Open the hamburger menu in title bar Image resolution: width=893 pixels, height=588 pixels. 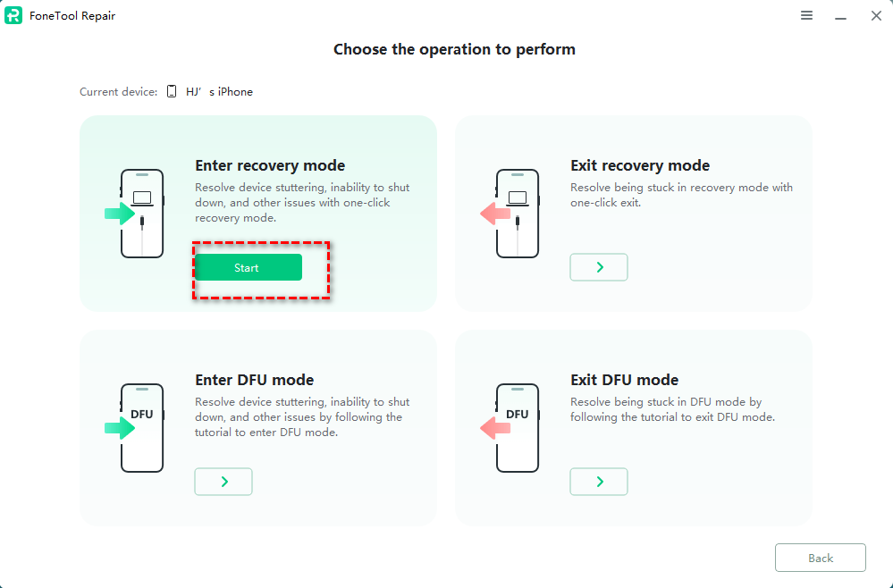point(806,16)
